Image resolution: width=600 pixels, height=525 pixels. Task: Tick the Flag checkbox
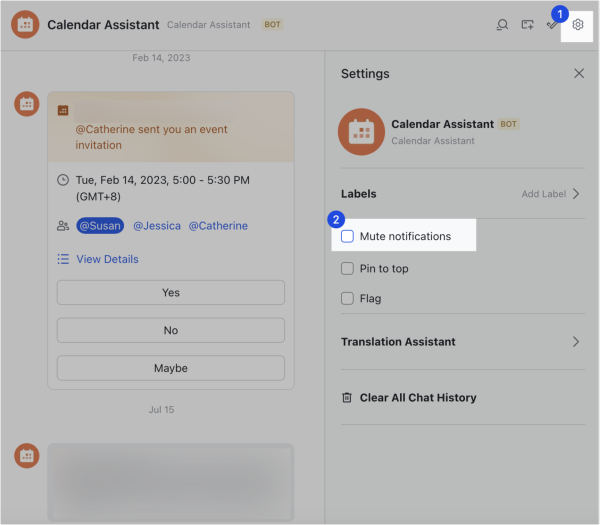[x=347, y=298]
